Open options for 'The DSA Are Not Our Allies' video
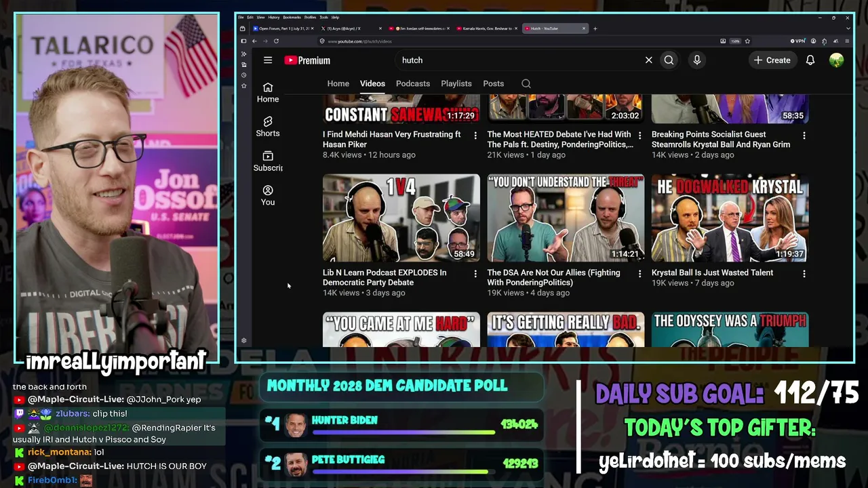Viewport: 868px width, 488px height. tap(639, 274)
